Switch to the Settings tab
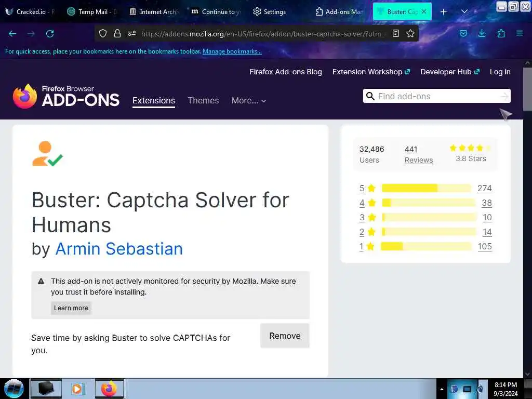Image resolution: width=532 pixels, height=399 pixels. [270, 11]
